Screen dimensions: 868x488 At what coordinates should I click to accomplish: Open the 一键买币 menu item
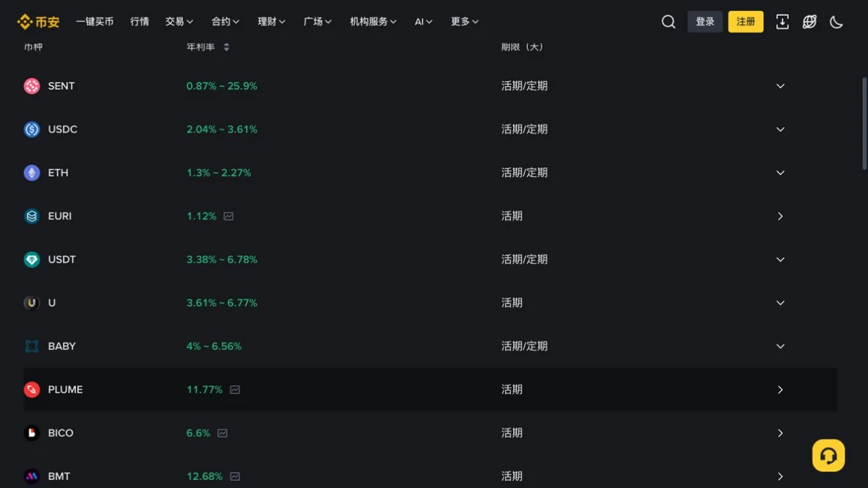coord(95,22)
